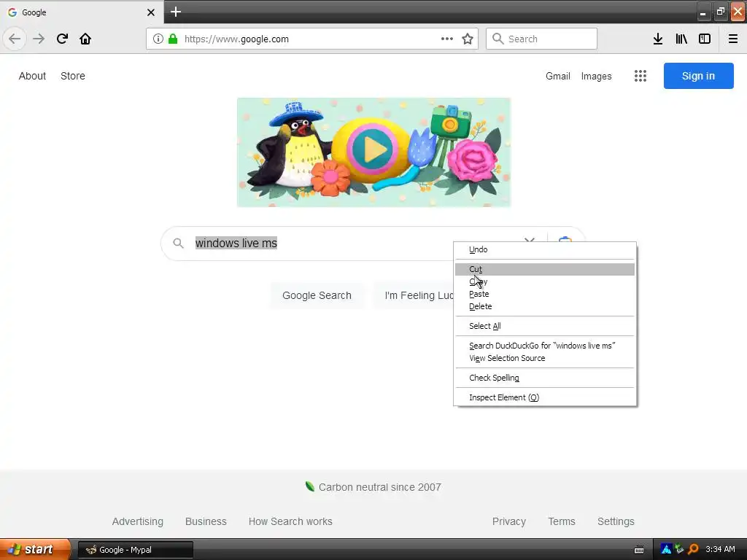Open the About link

32,76
